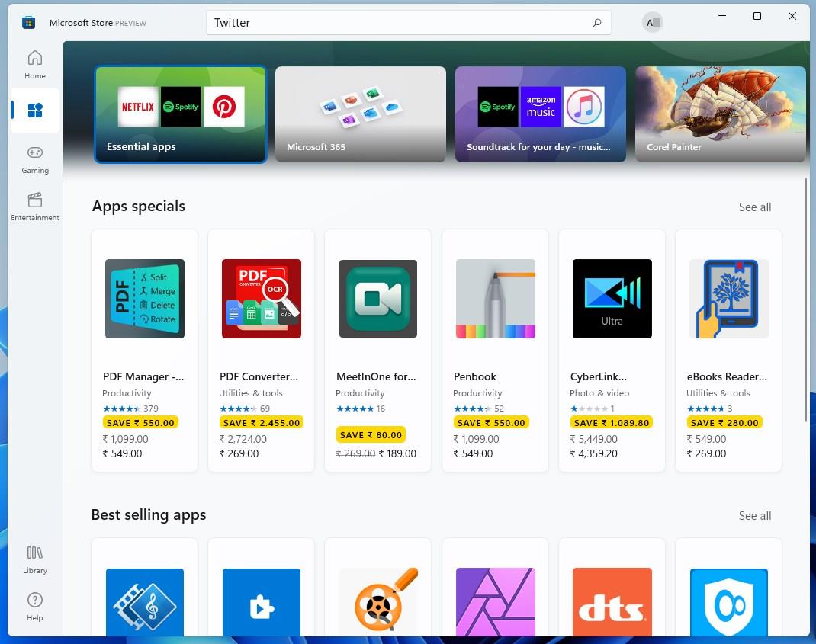Open Soundtrack for your day banner

click(x=541, y=114)
